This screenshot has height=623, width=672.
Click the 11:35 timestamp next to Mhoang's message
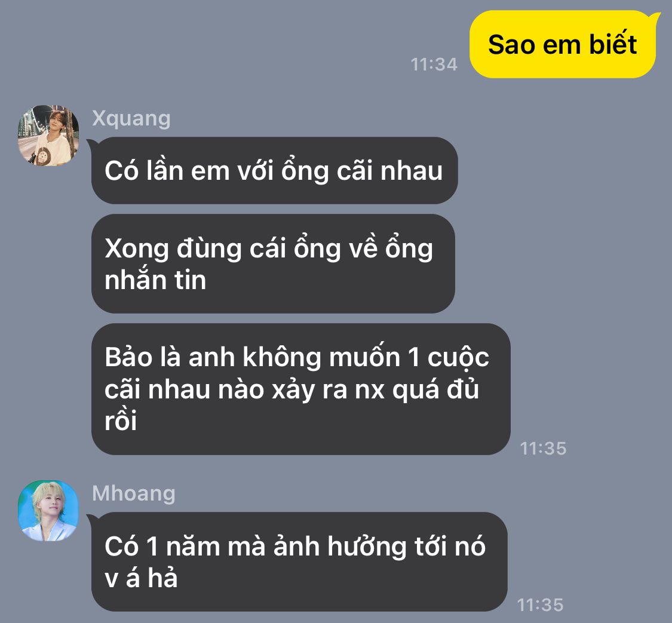point(540,605)
